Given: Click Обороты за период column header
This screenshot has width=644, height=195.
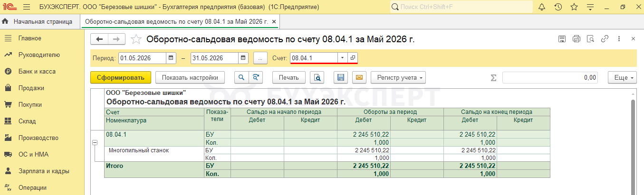Looking at the screenshot, I should point(390,112).
